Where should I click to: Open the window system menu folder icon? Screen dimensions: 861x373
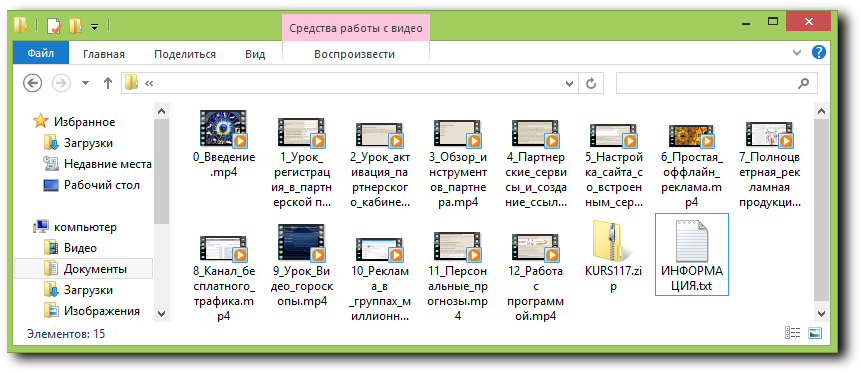(x=20, y=25)
